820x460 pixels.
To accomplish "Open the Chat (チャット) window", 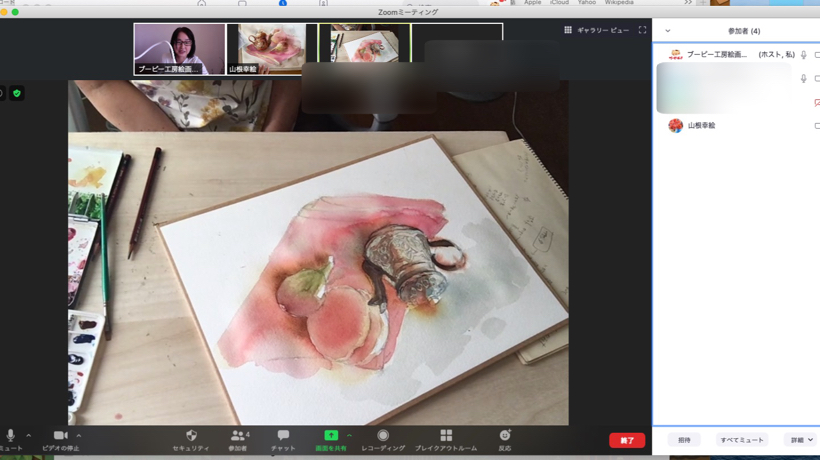I will [283, 436].
